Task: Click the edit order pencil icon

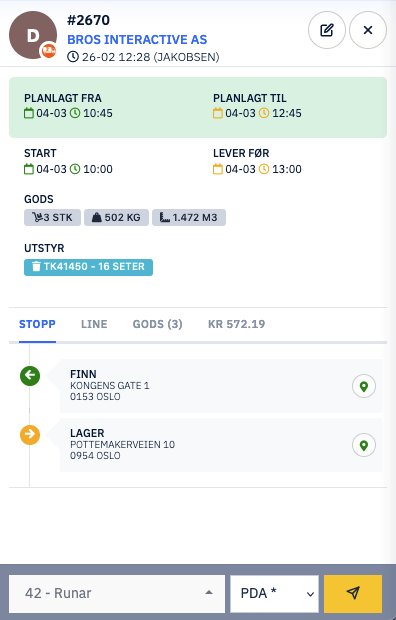Action: 327,30
